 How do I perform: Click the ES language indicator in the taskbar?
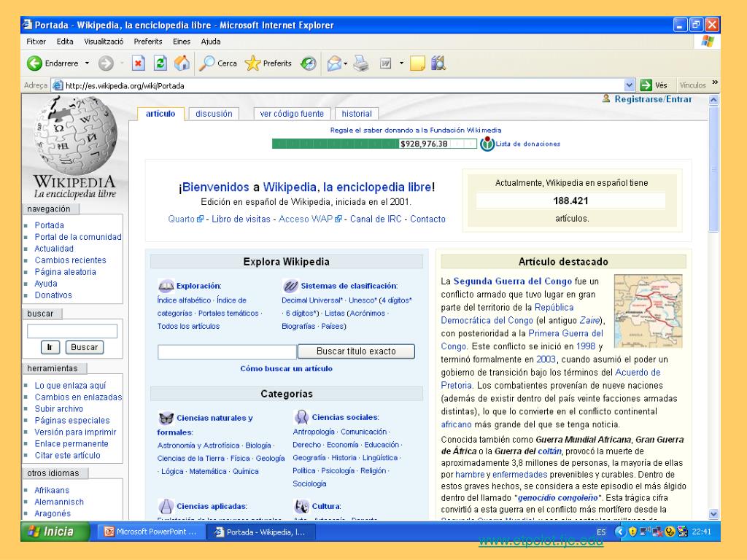(x=601, y=532)
